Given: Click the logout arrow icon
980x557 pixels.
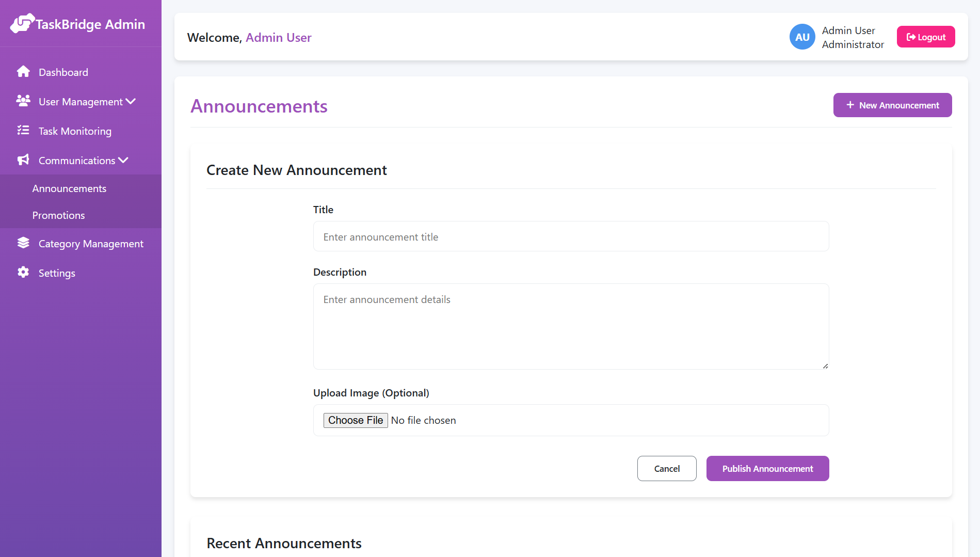Looking at the screenshot, I should point(910,37).
